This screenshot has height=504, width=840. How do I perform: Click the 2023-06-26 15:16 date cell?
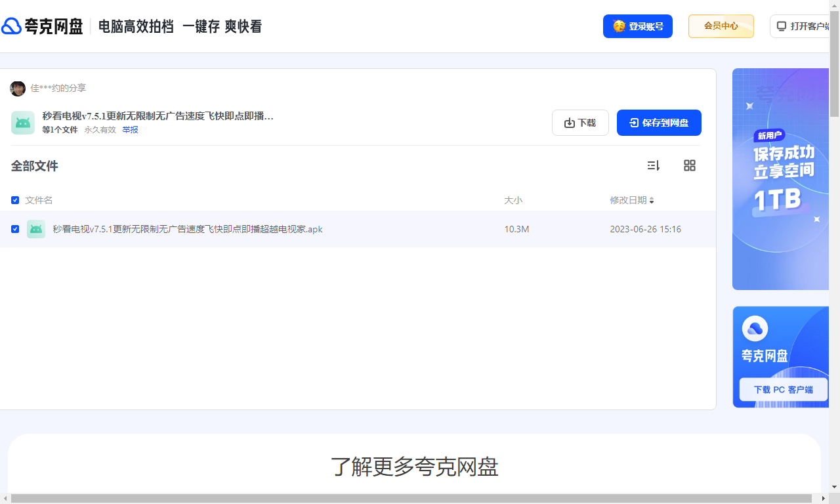646,229
